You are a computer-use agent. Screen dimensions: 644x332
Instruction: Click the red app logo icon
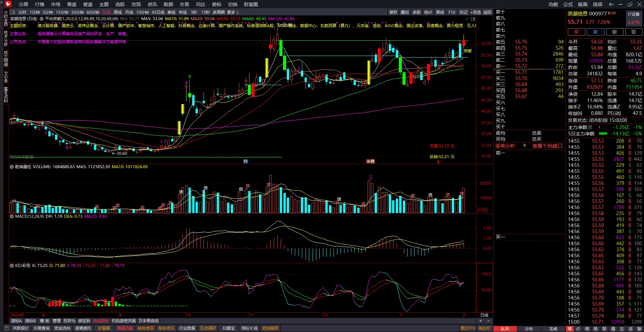(8, 4)
